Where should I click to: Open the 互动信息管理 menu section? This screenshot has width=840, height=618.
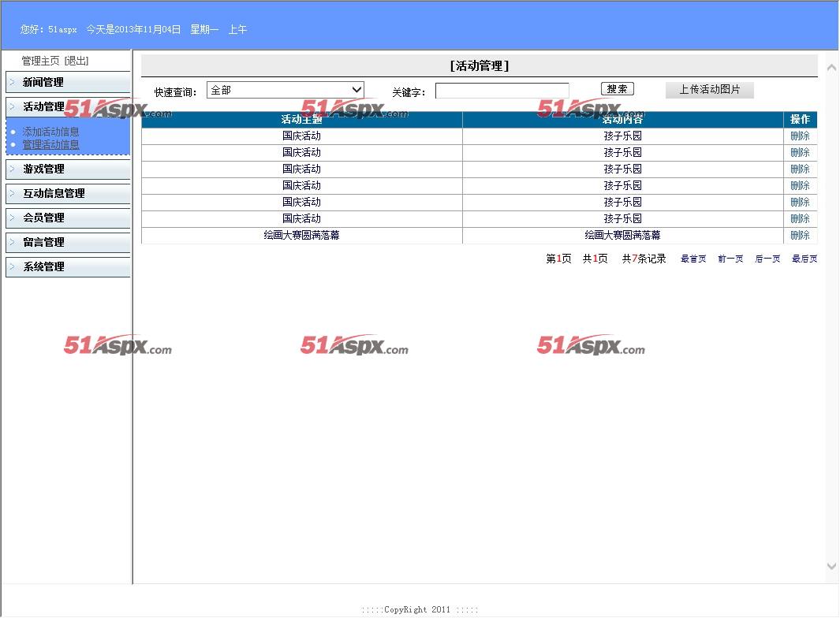click(x=54, y=193)
